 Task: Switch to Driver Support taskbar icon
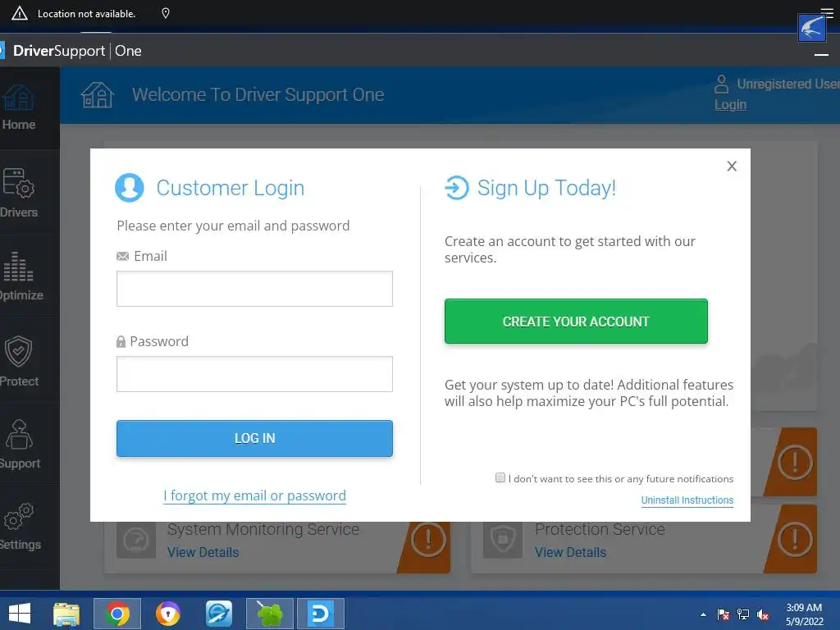(321, 614)
